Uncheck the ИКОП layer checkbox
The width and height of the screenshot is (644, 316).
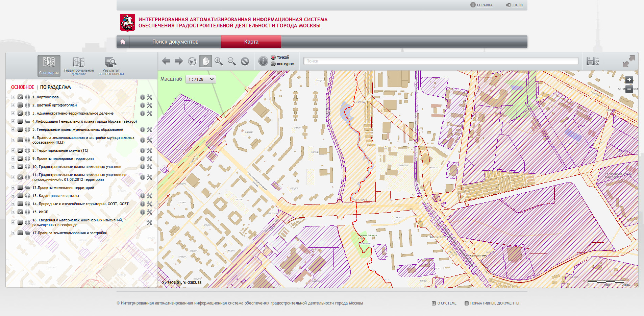(20, 212)
